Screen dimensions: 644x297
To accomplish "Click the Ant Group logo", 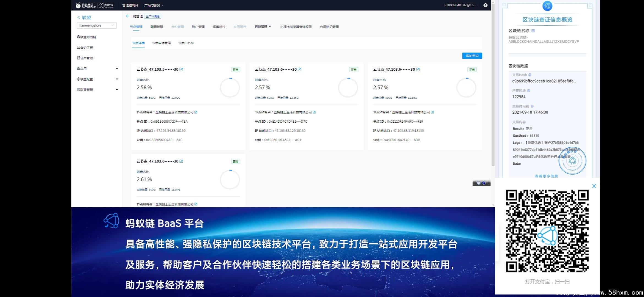I will [x=86, y=5].
